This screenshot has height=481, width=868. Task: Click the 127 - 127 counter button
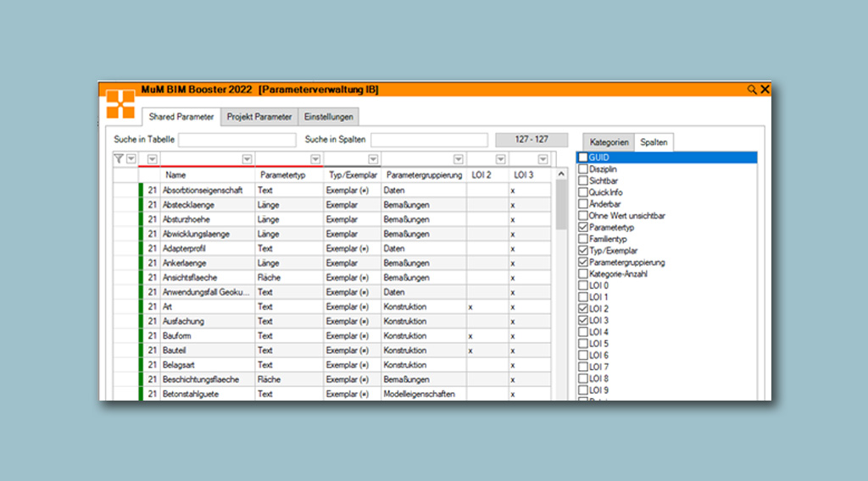click(531, 140)
